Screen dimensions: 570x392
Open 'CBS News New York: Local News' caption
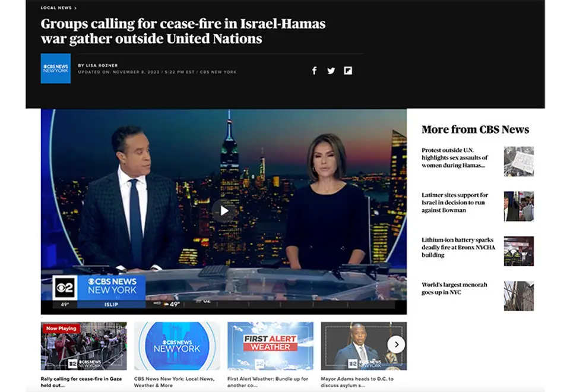174,382
